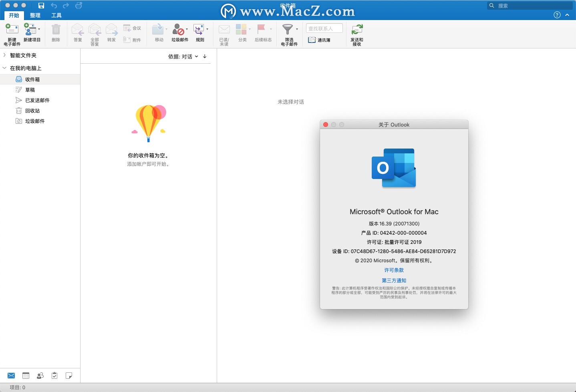This screenshot has width=576, height=392.
Task: Click the save icon in title bar
Action: [41, 6]
